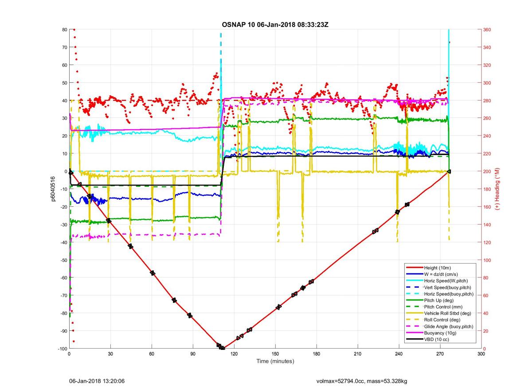Select the 300 tick on the time axis
Viewport: 532px width, 392px height.
click(x=481, y=354)
